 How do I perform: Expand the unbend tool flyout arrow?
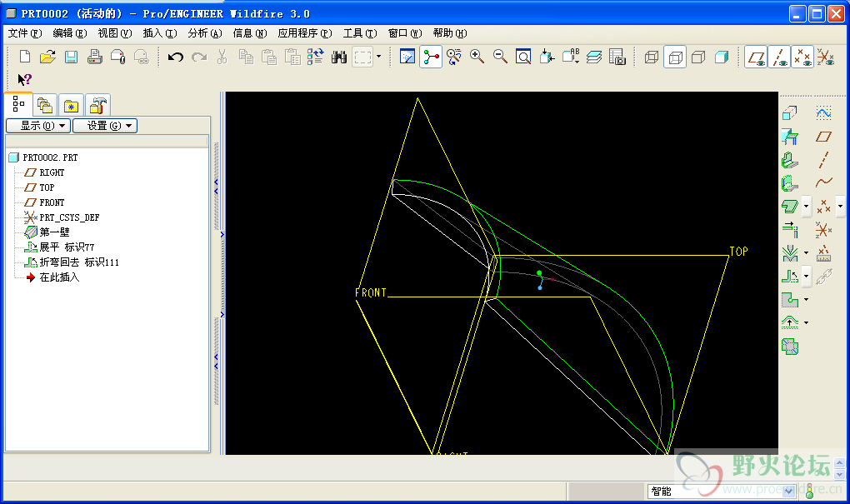click(x=806, y=253)
